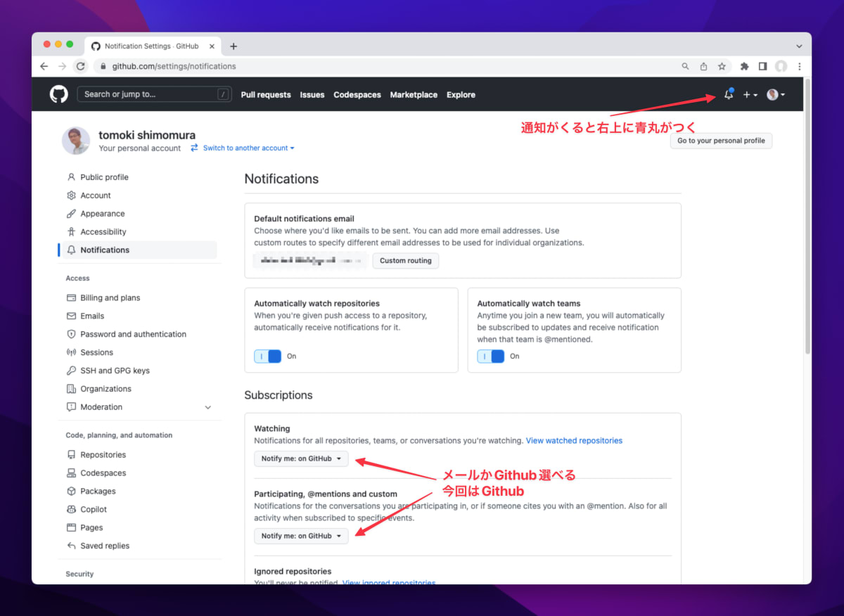844x616 pixels.
Task: Open the Chrome three-dot menu
Action: coord(799,66)
